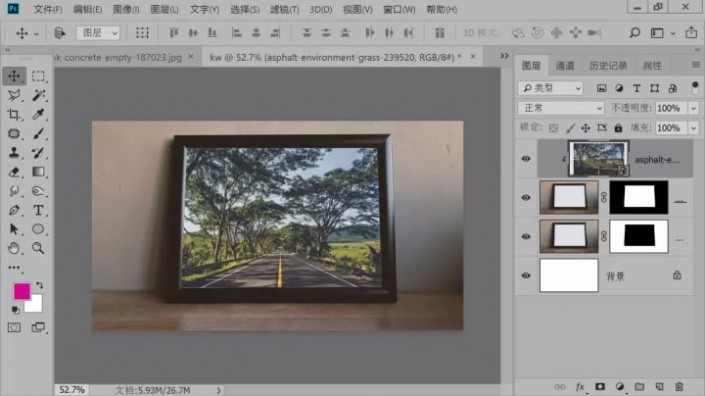Expand hidden document tabs chevron

pyautogui.click(x=504, y=56)
